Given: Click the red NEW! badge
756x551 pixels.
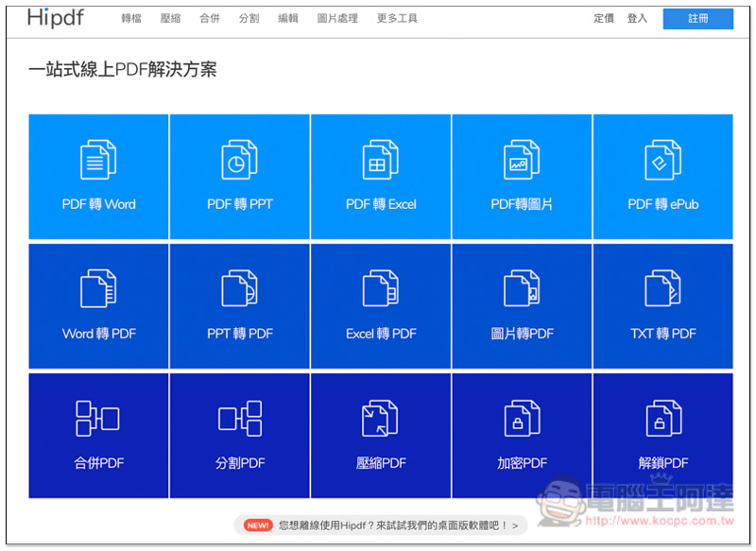Looking at the screenshot, I should tap(258, 525).
